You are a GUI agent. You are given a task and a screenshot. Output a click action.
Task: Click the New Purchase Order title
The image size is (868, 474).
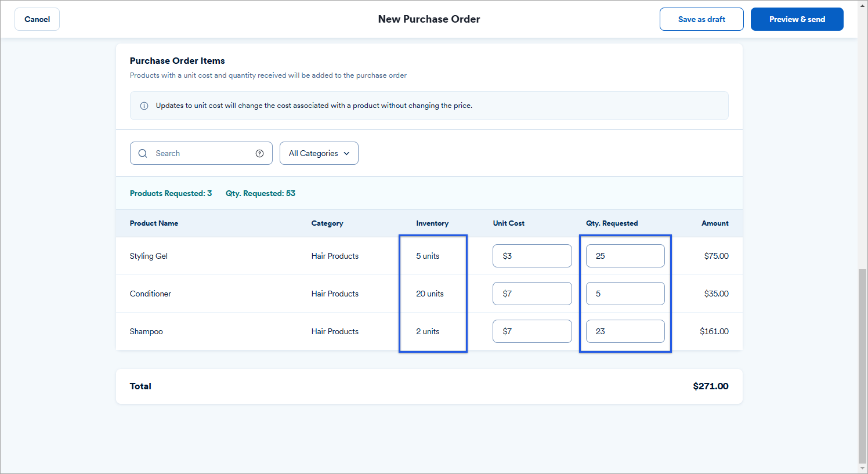coord(429,19)
